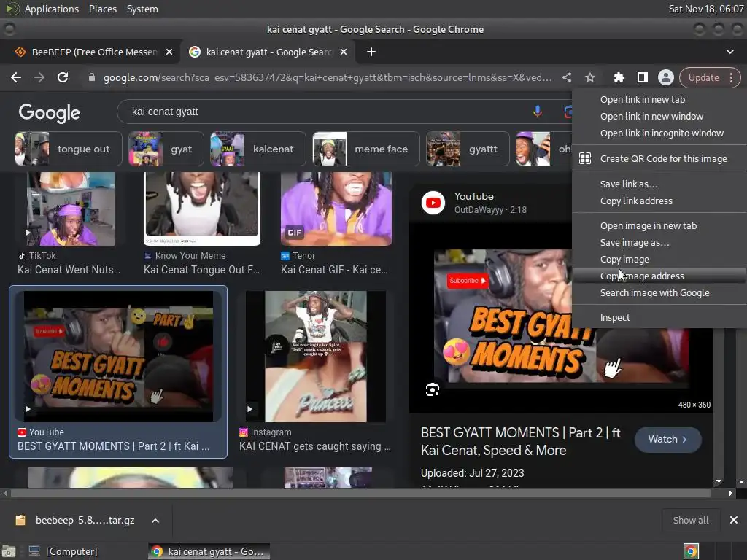Open new tab with the plus icon
This screenshot has height=560, width=747.
coord(371,52)
